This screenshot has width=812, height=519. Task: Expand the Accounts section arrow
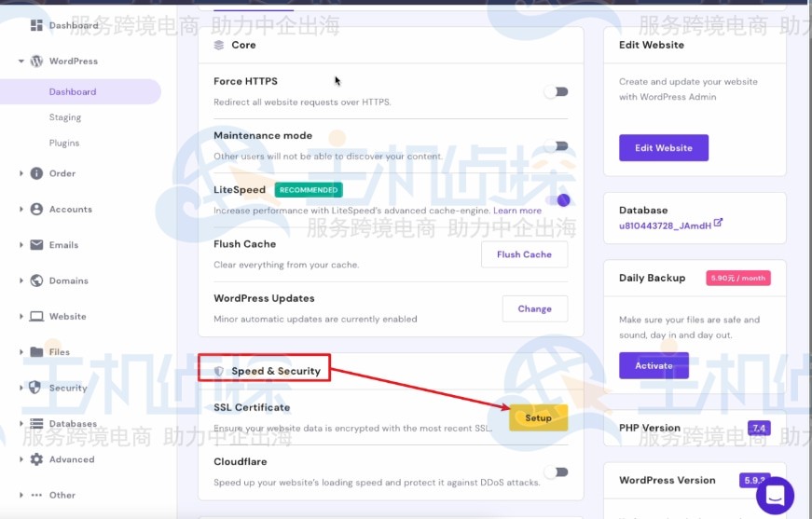pos(21,209)
